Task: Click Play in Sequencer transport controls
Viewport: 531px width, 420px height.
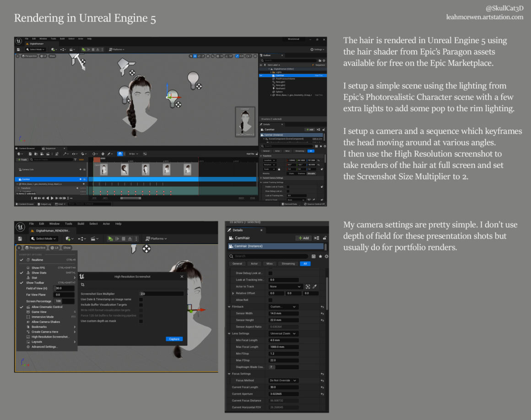Action: click(x=52, y=198)
